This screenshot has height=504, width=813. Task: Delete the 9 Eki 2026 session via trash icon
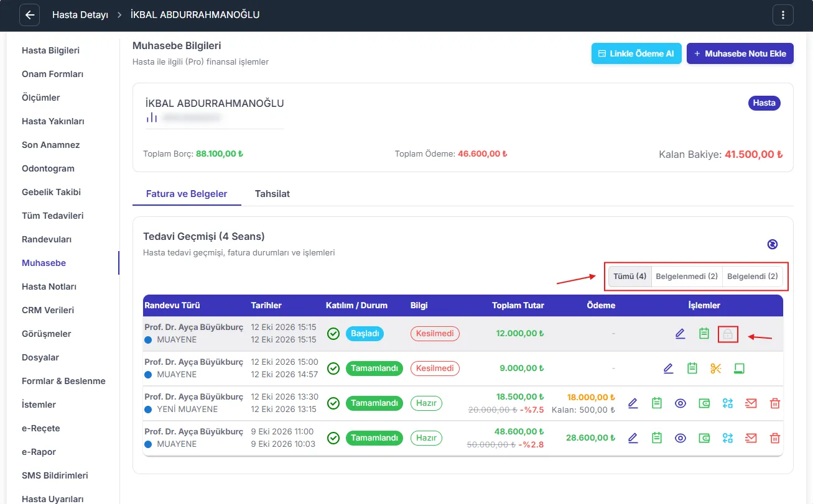(775, 438)
